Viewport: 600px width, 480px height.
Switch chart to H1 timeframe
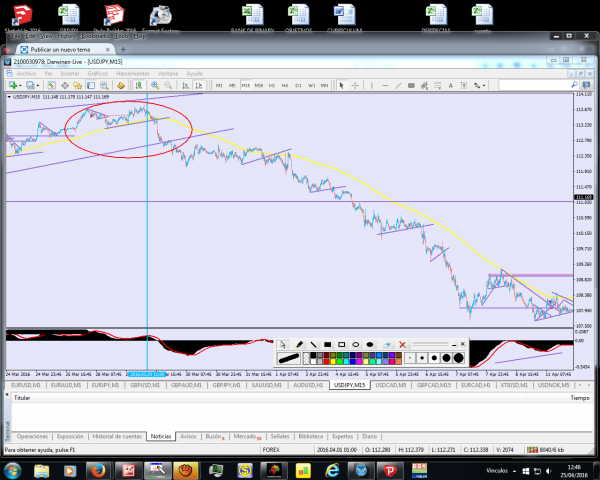point(270,85)
